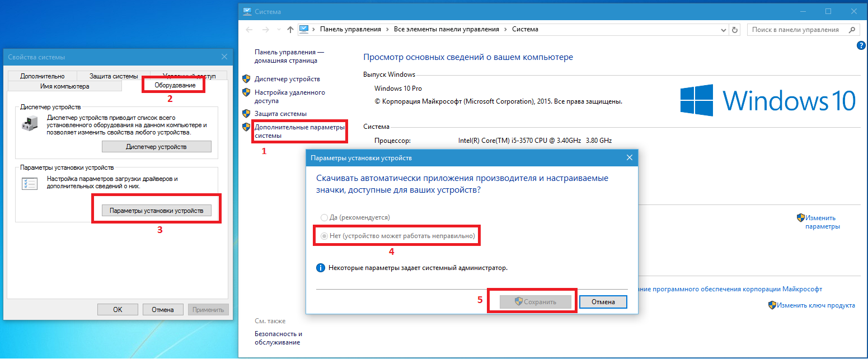Click the 'Диспетчер устройств' button
868x363 pixels.
157,147
